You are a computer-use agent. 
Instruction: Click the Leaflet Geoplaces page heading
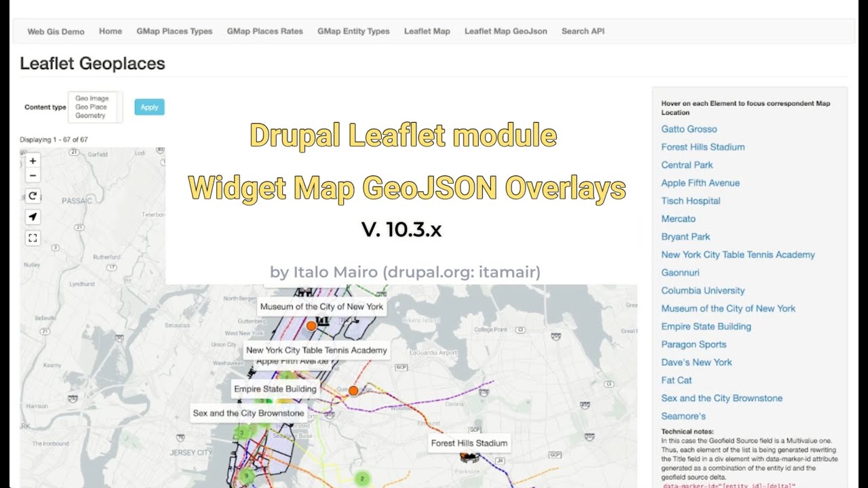[92, 64]
